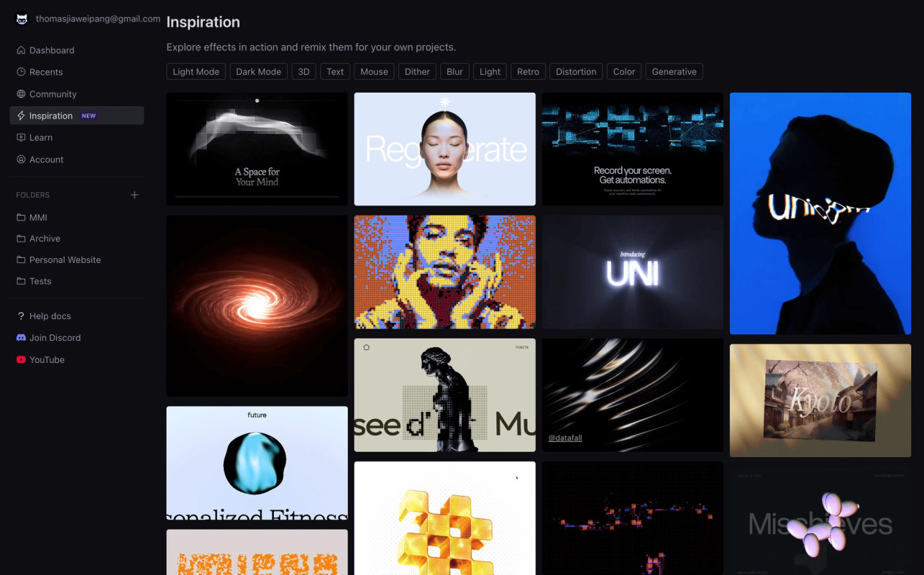This screenshot has width=924, height=575.
Task: Open the "A Space for Your Mind" thumbnail
Action: pyautogui.click(x=257, y=149)
